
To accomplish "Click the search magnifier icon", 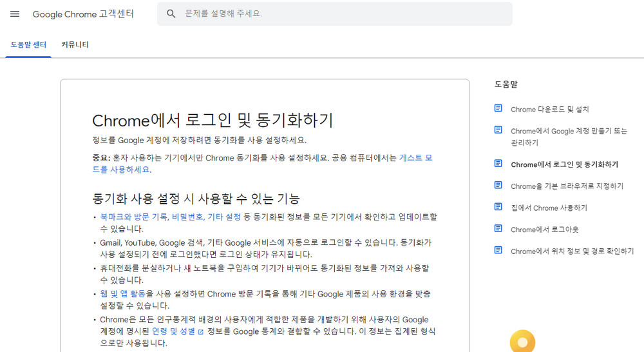I will coord(171,14).
